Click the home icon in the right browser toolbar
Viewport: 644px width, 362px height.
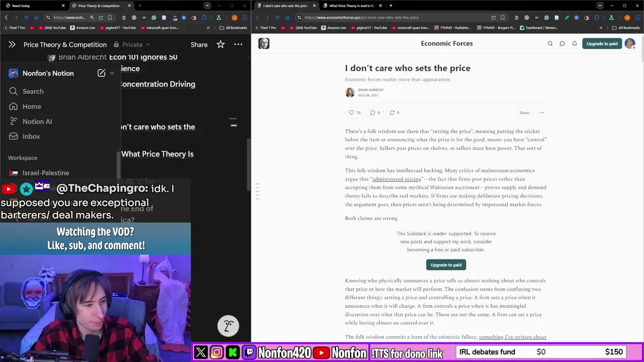287,18
